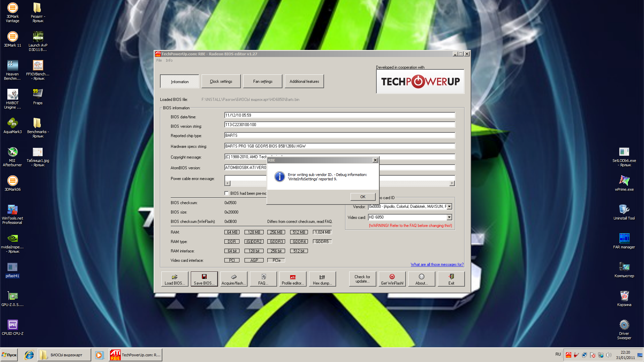Screen dimensions: 644x362
Task: Expand the Video card dropdown
Action: (x=449, y=218)
